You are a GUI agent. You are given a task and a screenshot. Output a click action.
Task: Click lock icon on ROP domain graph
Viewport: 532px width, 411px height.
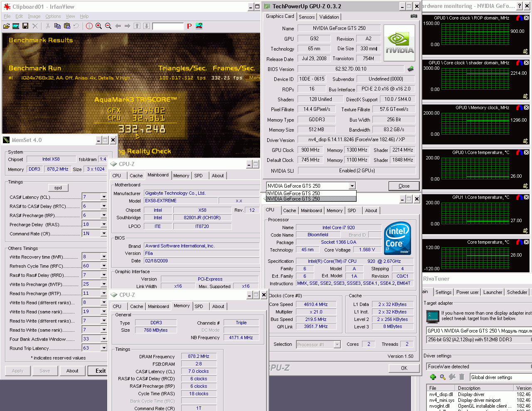click(525, 51)
